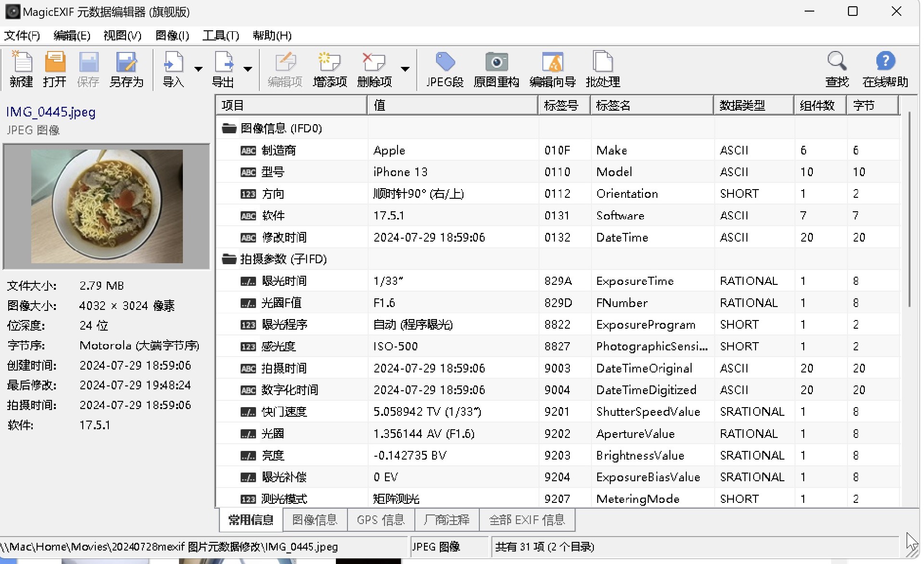Click the rational icon beside 曝光时间
Viewport: 924px width, 564px height.
click(x=248, y=281)
